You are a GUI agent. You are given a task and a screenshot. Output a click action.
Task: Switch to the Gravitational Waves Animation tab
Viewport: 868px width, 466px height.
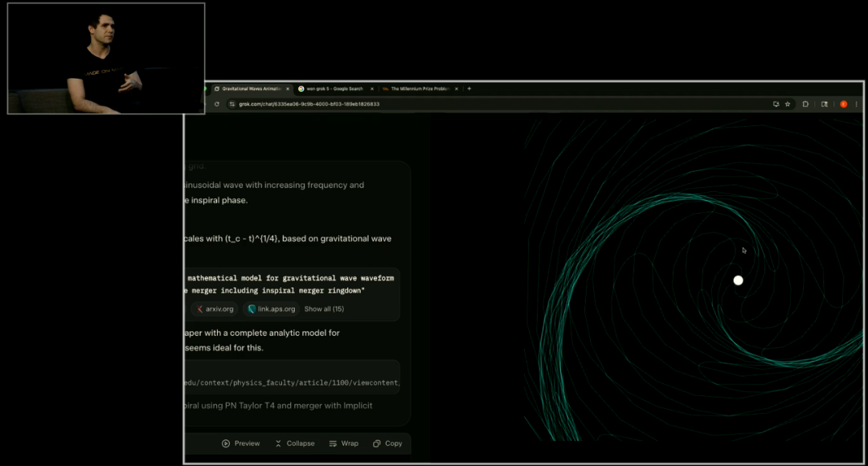pyautogui.click(x=252, y=88)
